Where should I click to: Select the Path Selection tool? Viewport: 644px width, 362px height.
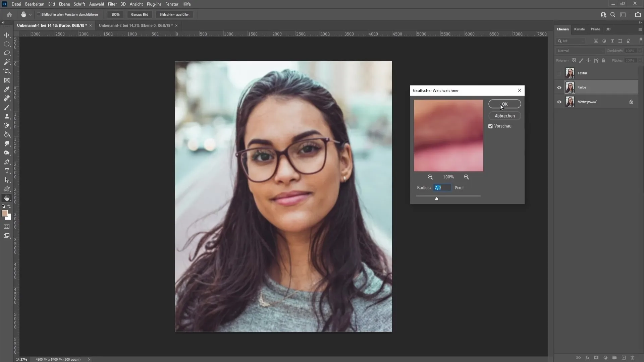[7, 180]
